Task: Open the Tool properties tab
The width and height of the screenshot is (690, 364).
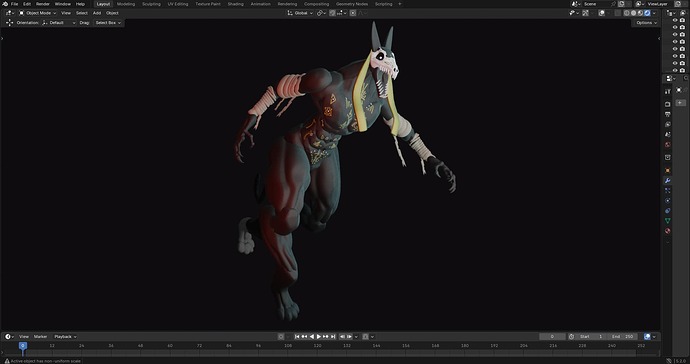Action: (668, 92)
